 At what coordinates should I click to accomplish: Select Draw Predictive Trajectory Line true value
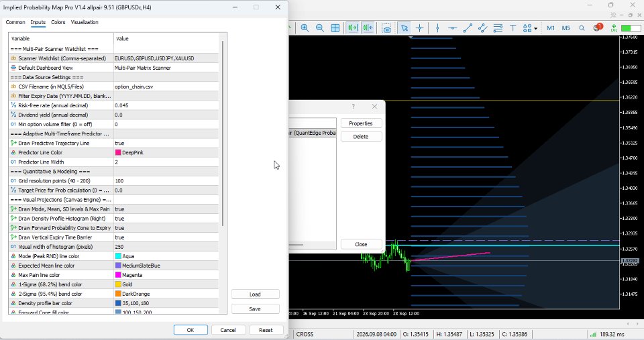coord(166,143)
